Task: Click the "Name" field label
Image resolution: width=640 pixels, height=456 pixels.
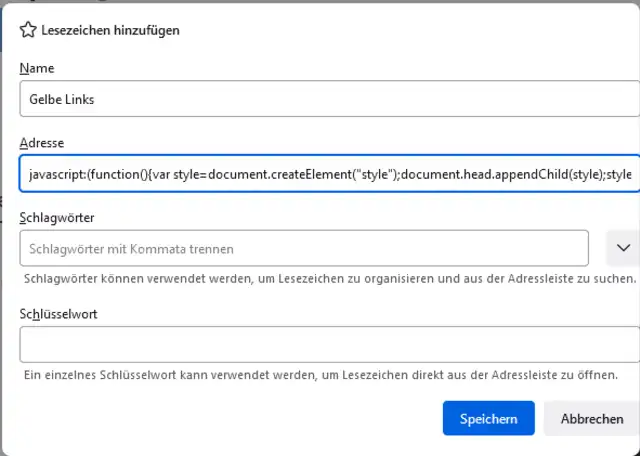Action: tap(36, 68)
